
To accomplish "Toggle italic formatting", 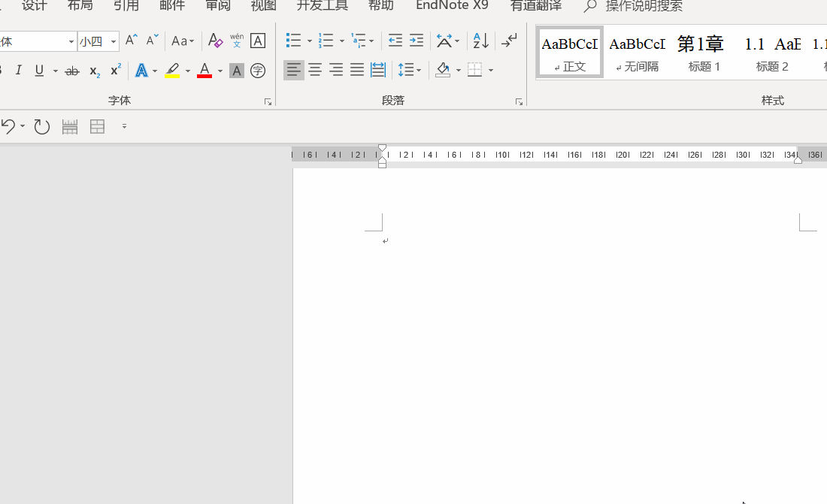I will pos(19,71).
